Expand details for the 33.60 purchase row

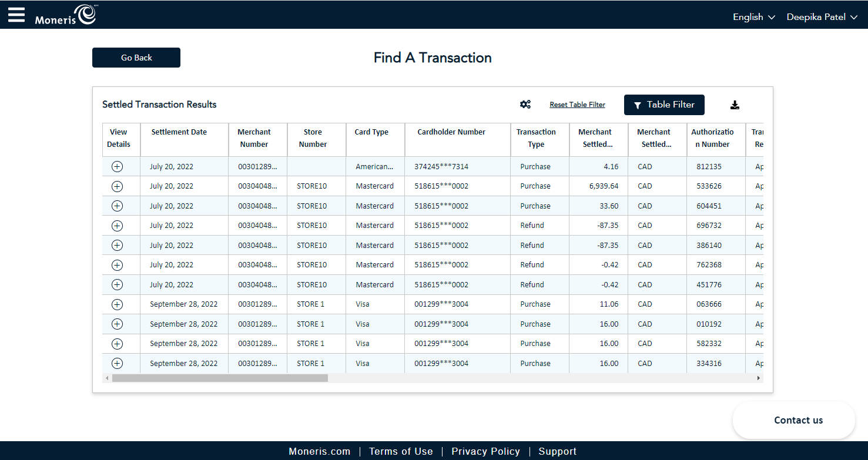117,206
